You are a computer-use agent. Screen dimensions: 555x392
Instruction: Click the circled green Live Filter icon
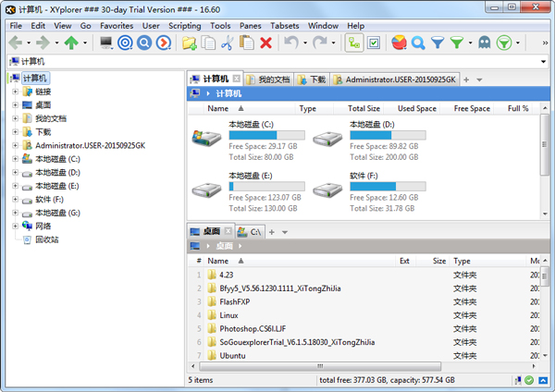(x=504, y=43)
